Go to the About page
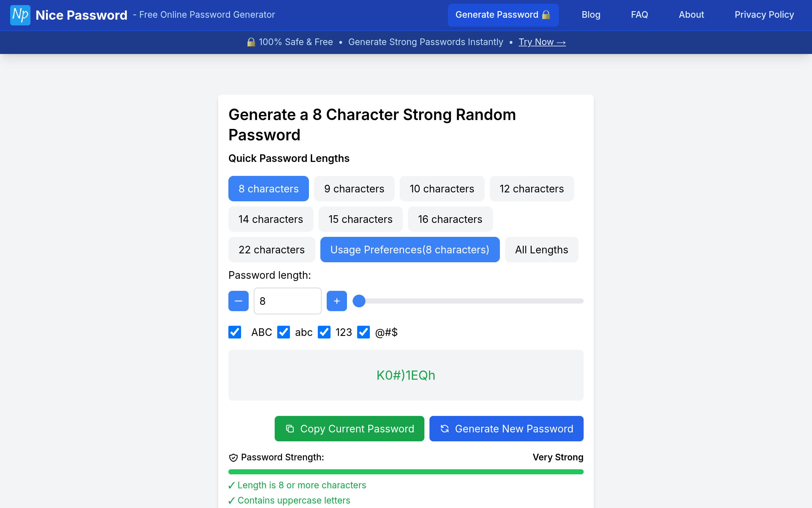The width and height of the screenshot is (812, 508). [691, 15]
